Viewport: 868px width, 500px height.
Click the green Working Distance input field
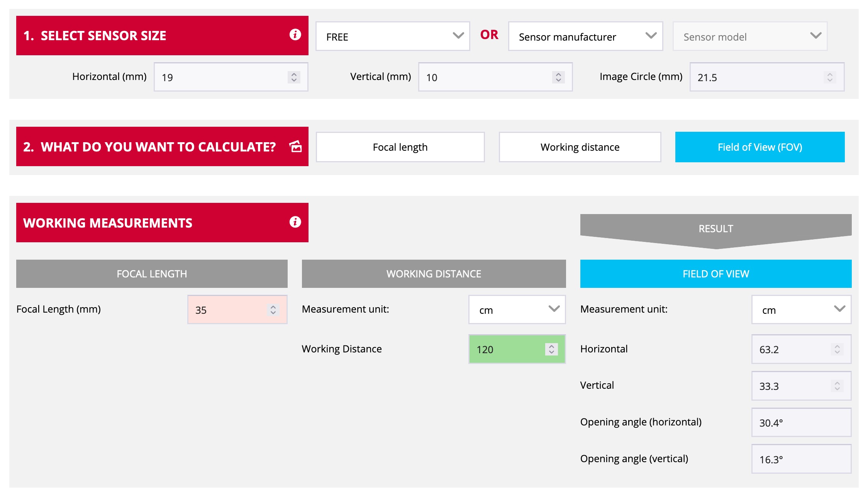[517, 349]
